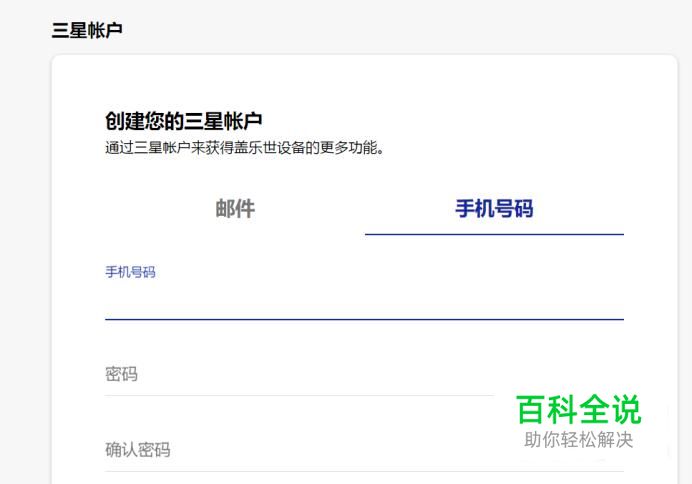This screenshot has height=484, width=692.
Task: Click the 创建您的三星帐户 heading
Action: (184, 121)
